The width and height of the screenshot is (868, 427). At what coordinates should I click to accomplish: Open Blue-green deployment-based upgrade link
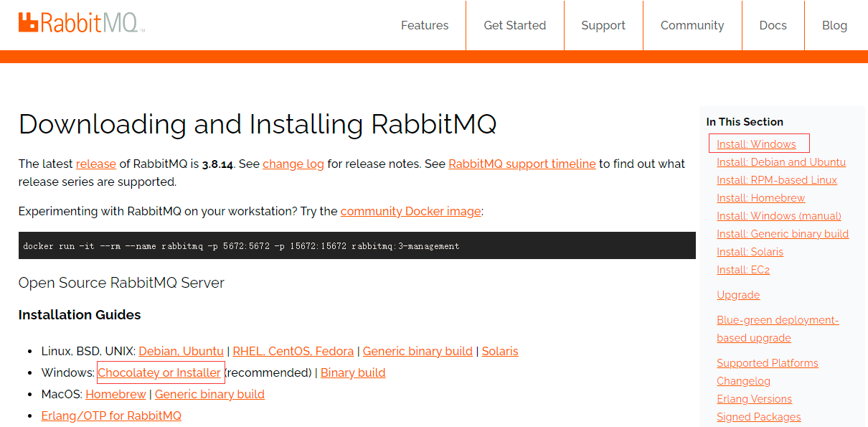[778, 329]
